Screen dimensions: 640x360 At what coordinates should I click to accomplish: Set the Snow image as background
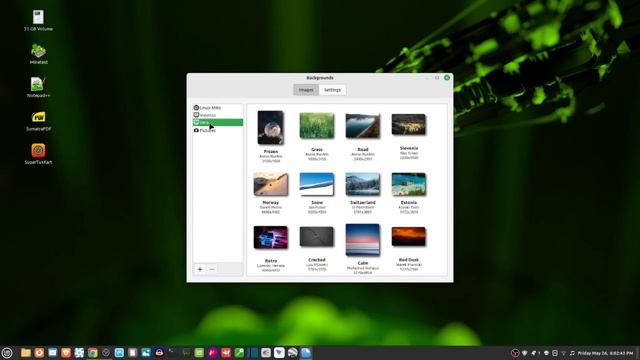click(x=317, y=184)
